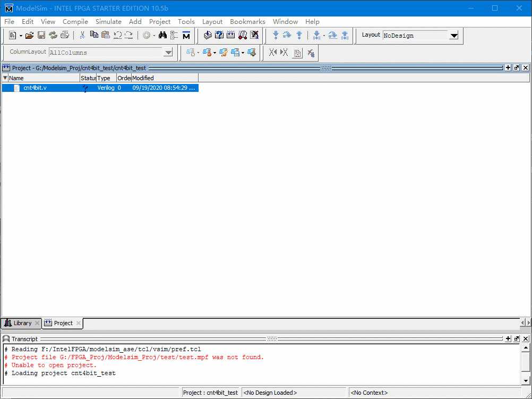
Task: Open the Project menu
Action: tap(160, 21)
